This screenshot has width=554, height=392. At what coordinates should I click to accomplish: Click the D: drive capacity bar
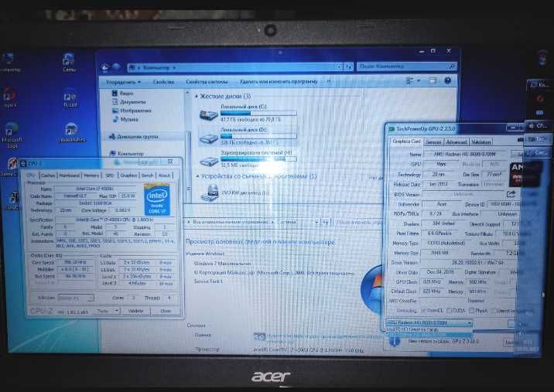(x=258, y=136)
